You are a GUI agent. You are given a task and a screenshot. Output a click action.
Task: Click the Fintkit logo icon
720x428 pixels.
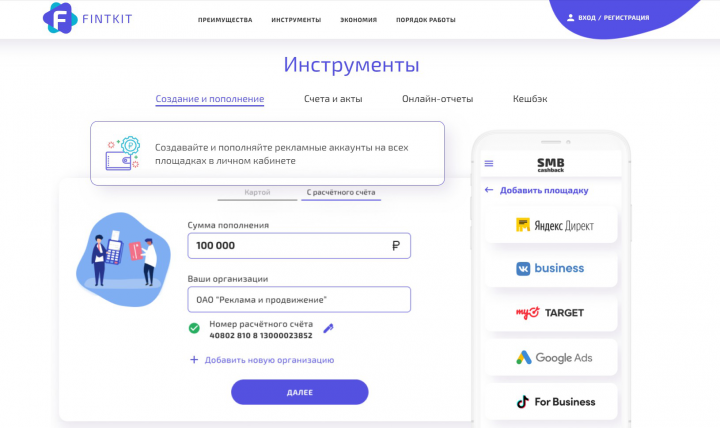coord(60,18)
